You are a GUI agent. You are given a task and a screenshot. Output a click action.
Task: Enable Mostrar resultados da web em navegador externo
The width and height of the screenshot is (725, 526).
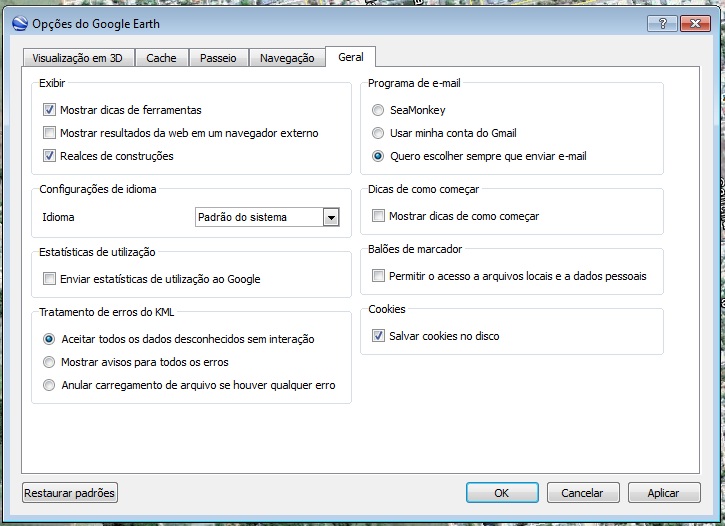[x=49, y=133]
